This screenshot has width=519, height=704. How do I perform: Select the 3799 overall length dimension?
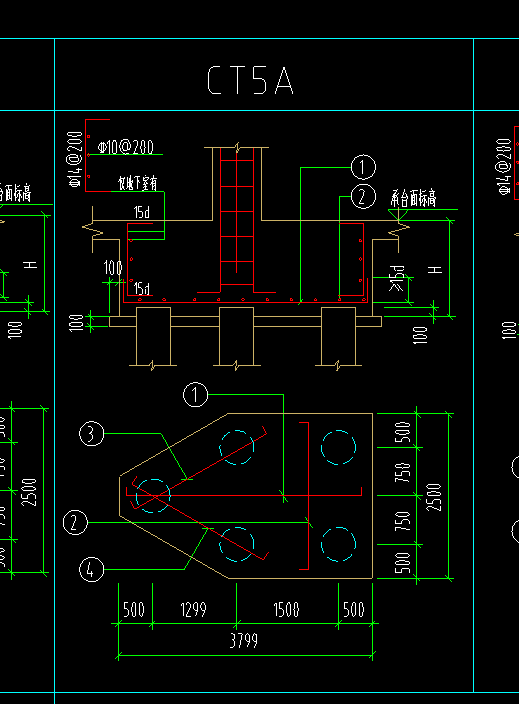244,641
